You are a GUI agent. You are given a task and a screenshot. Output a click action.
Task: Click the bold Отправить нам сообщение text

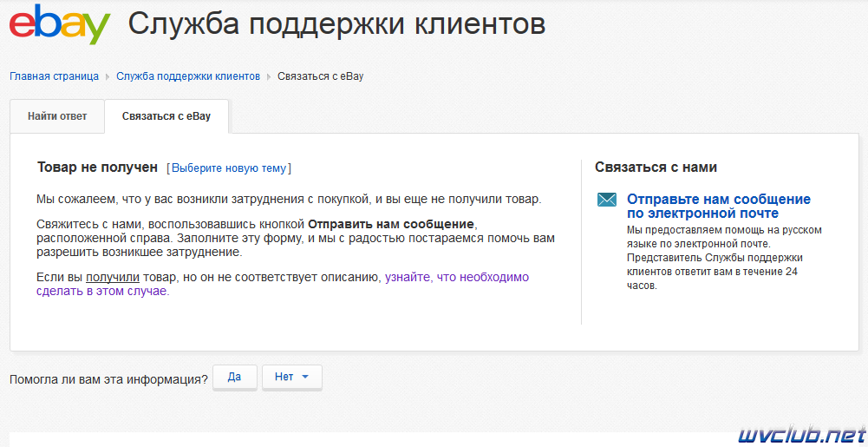[391, 225]
